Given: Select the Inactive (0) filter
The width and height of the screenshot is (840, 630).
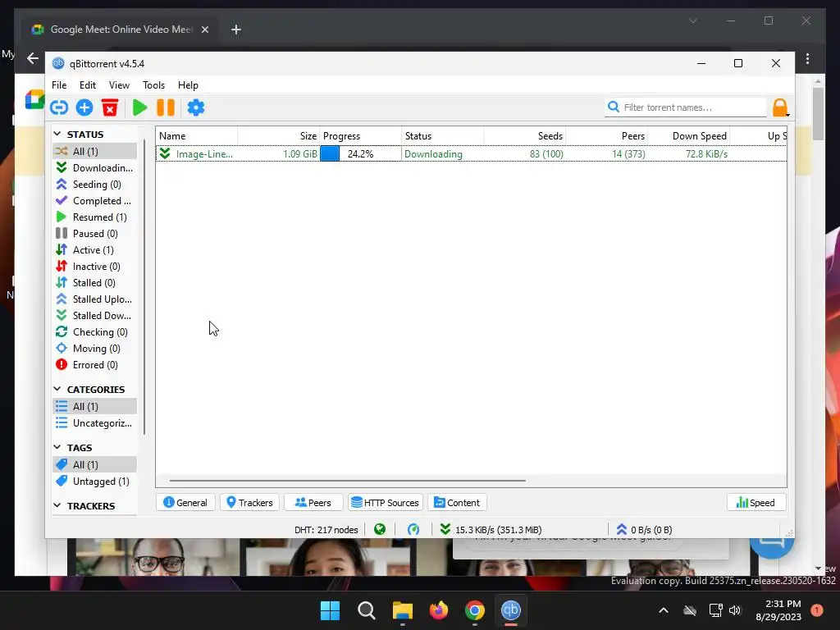Looking at the screenshot, I should click(x=95, y=267).
